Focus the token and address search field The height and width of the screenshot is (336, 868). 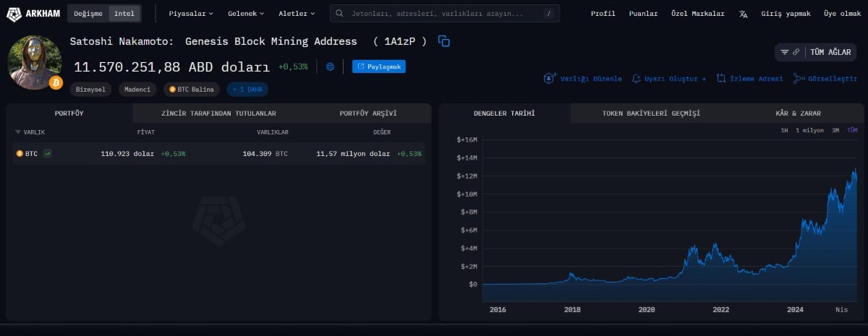click(x=445, y=14)
